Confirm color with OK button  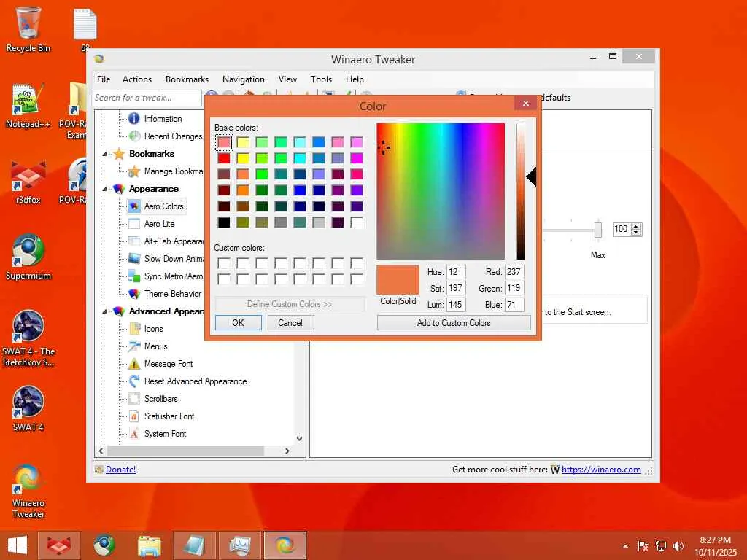click(x=239, y=323)
